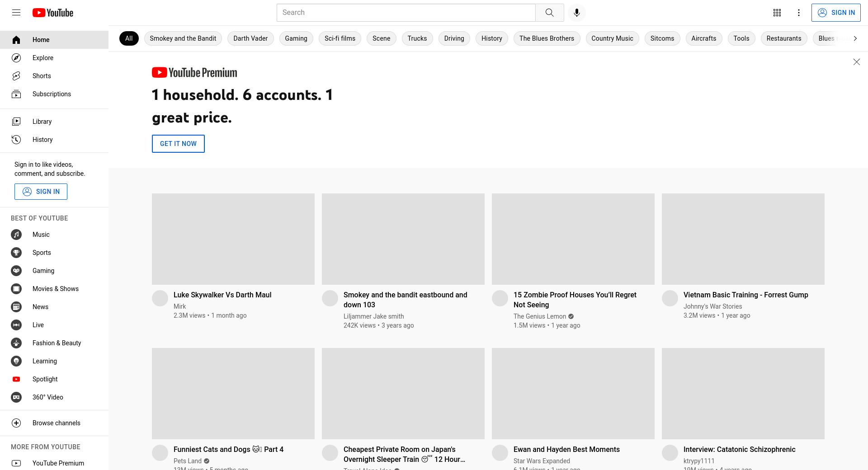Open News in the sidebar
This screenshot has height=470, width=868.
coord(54,307)
